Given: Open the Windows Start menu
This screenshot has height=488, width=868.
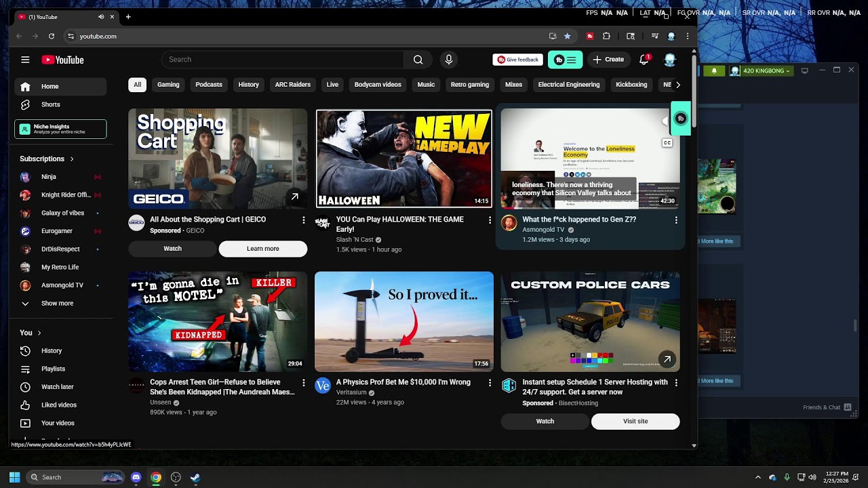Looking at the screenshot, I should click(x=14, y=477).
